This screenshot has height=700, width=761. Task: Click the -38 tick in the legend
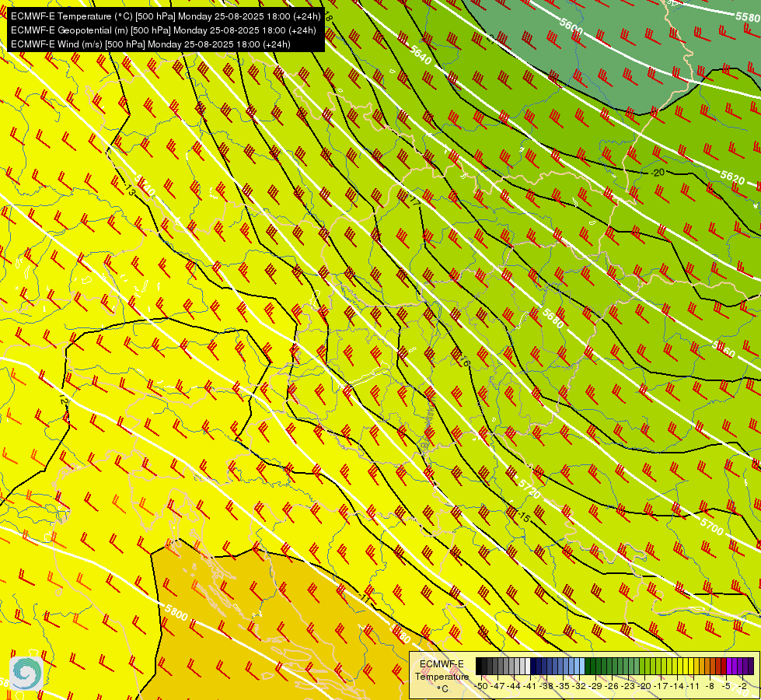coord(546,687)
